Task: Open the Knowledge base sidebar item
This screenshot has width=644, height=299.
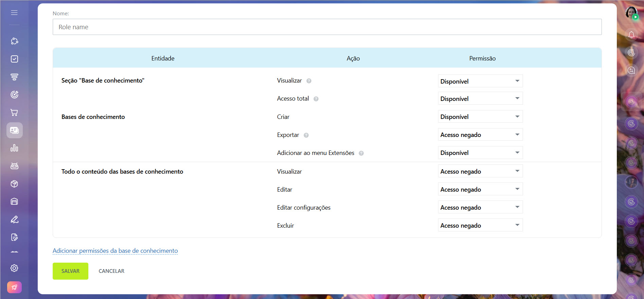Action: [14, 130]
